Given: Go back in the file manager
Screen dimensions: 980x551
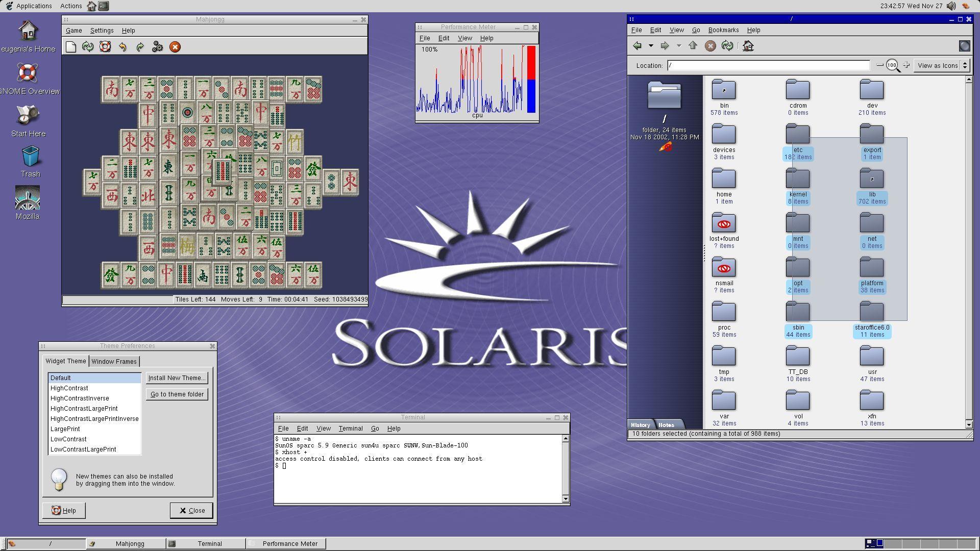Looking at the screenshot, I should pyautogui.click(x=637, y=46).
